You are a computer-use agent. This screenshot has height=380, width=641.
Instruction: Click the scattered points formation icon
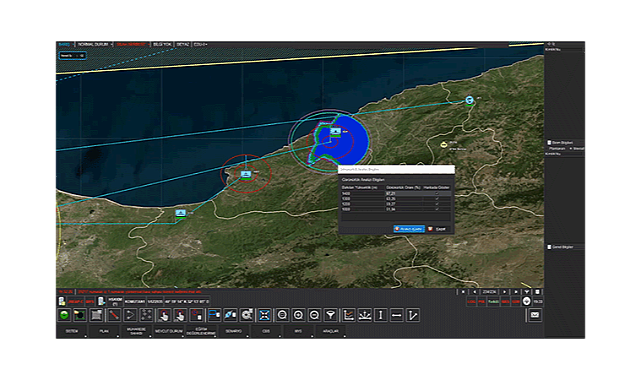pyautogui.click(x=146, y=315)
